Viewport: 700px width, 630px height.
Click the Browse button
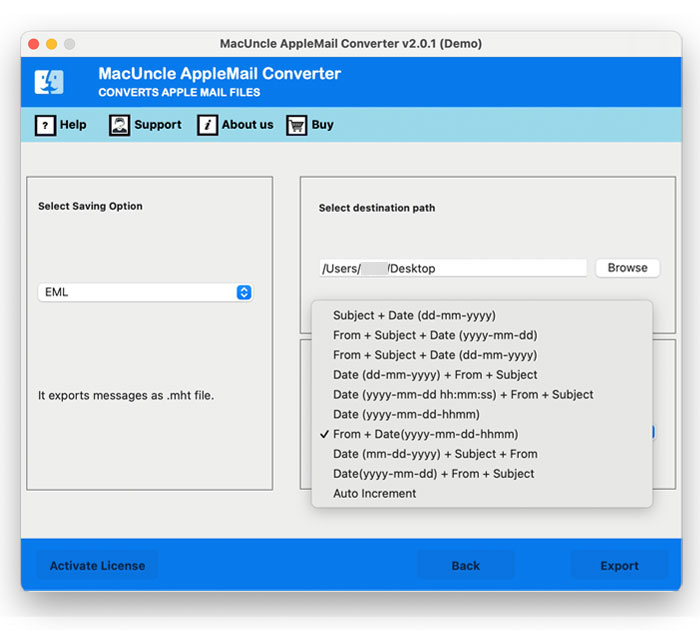click(x=627, y=268)
